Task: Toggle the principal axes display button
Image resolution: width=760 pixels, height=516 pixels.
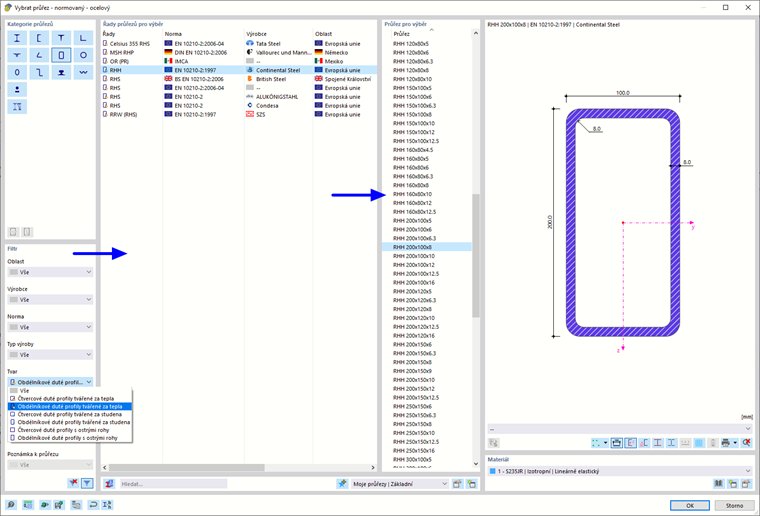Action: point(631,443)
